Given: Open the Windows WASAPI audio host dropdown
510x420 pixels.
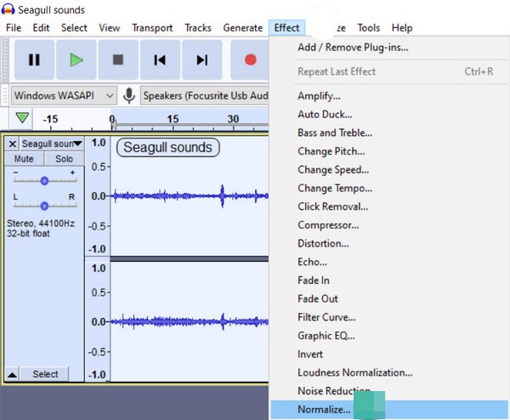Looking at the screenshot, I should coord(64,95).
